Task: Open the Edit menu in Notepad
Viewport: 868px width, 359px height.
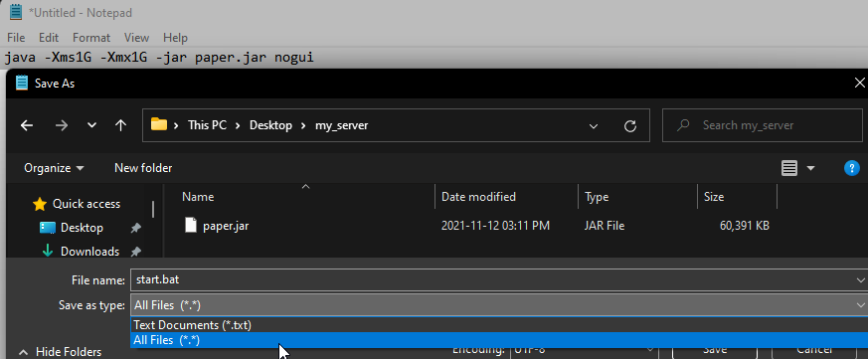Action: [x=49, y=38]
